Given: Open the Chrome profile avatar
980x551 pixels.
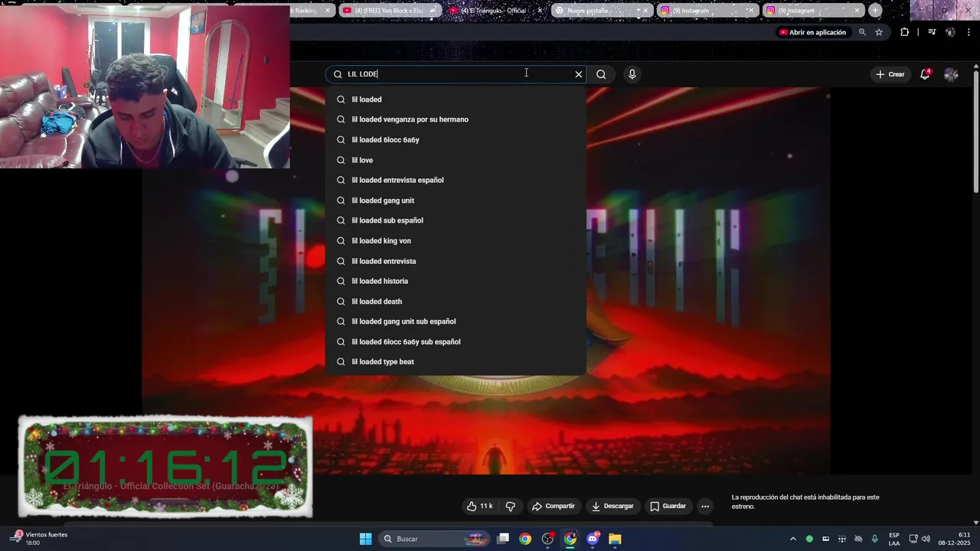Looking at the screenshot, I should (x=950, y=32).
